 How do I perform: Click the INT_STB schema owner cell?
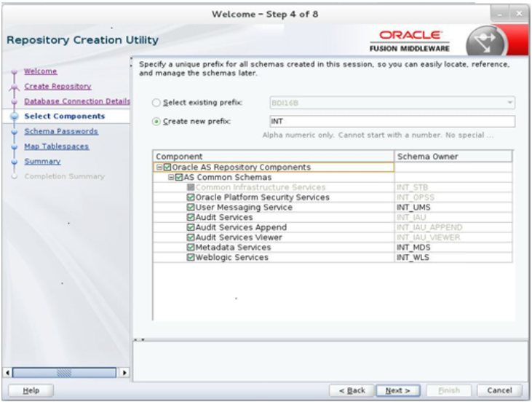click(x=453, y=187)
